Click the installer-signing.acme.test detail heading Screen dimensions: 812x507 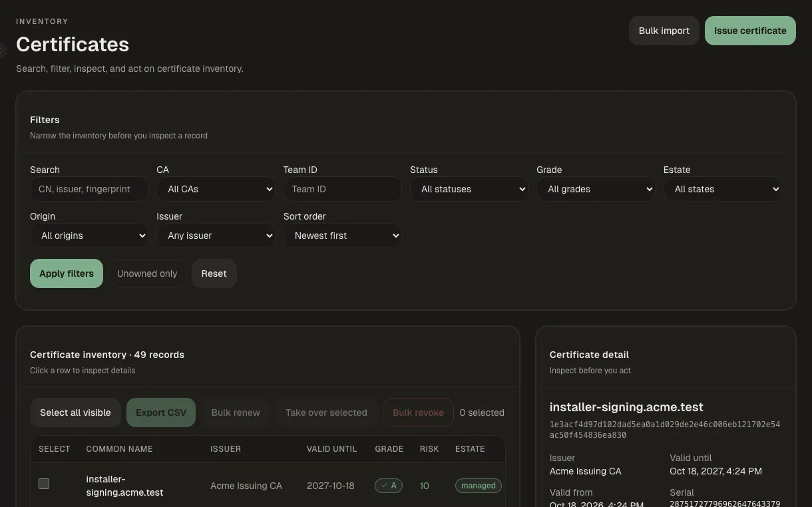[626, 407]
